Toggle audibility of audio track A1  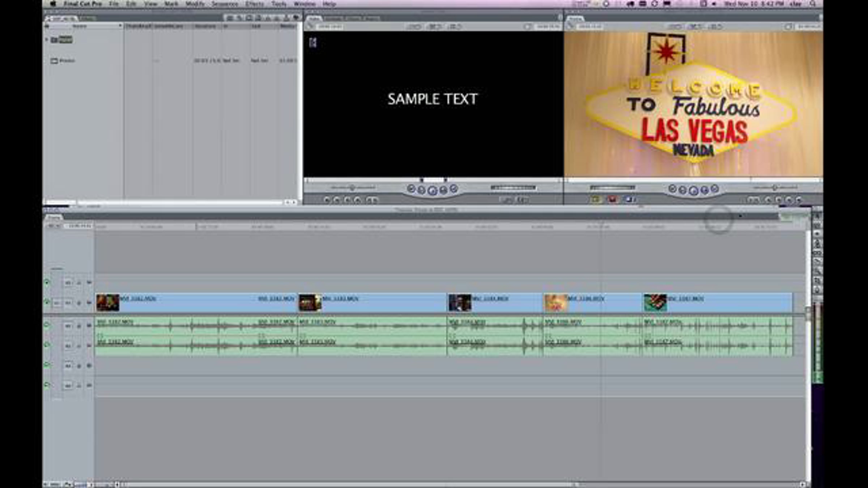click(x=46, y=325)
